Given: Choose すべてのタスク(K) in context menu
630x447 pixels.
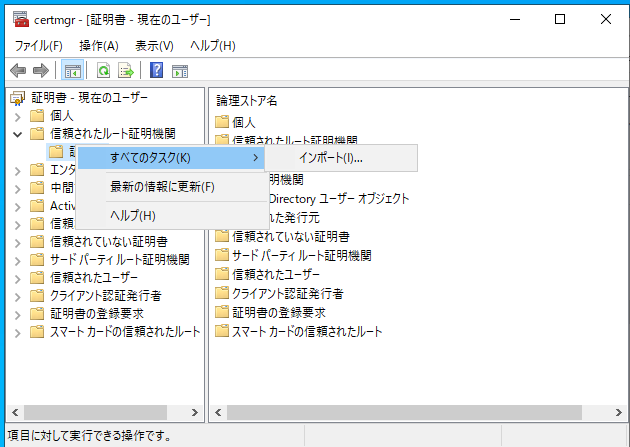Looking at the screenshot, I should tap(171, 158).
